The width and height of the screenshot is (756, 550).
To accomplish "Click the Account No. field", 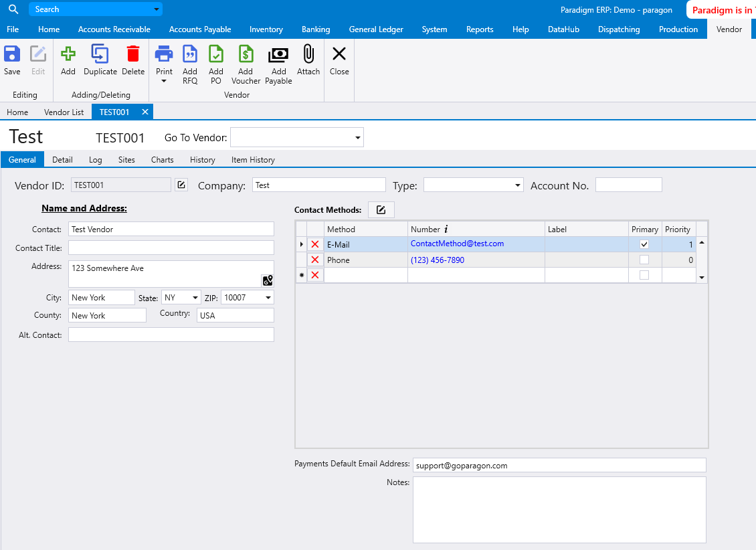I will pyautogui.click(x=629, y=185).
